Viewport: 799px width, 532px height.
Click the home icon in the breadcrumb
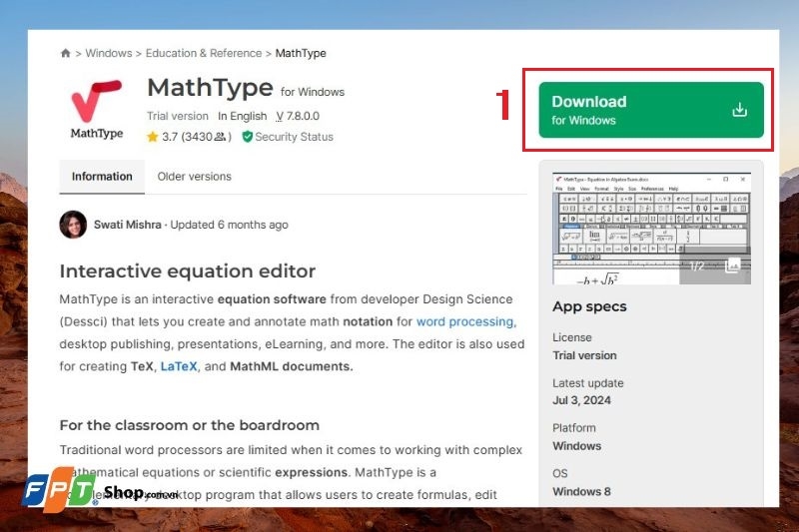65,53
